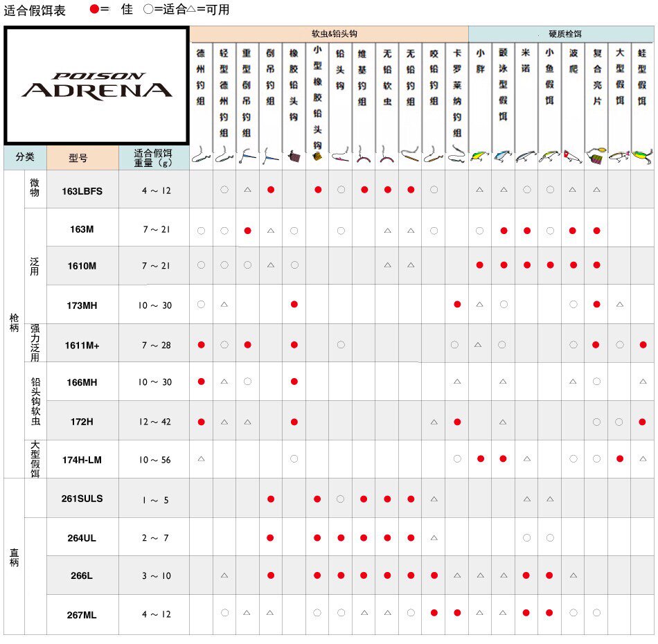Click the 适合假饵重量(g) column header
Screen dimensions: 658x644
(x=153, y=158)
